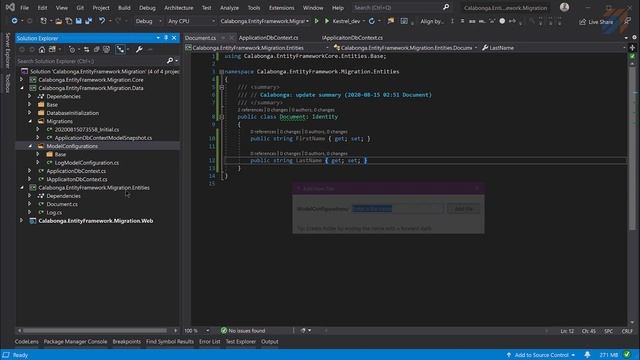
Task: Open the File menu
Action: coord(24,8)
